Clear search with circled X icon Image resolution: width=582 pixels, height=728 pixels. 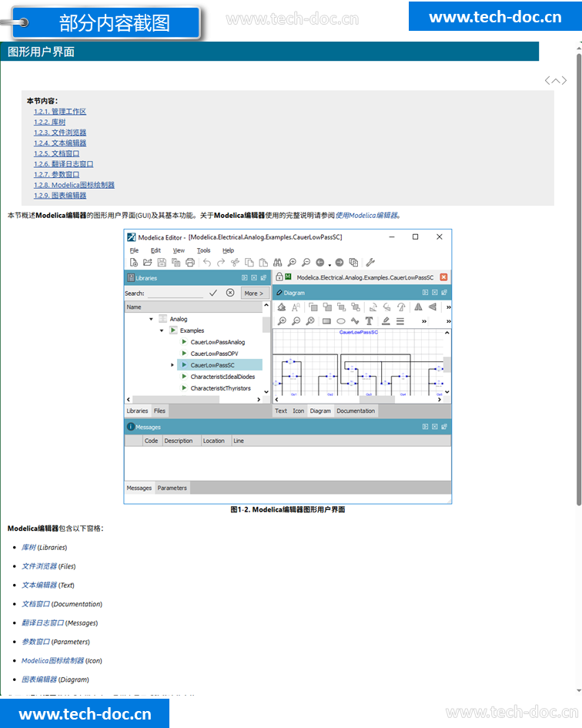230,293
